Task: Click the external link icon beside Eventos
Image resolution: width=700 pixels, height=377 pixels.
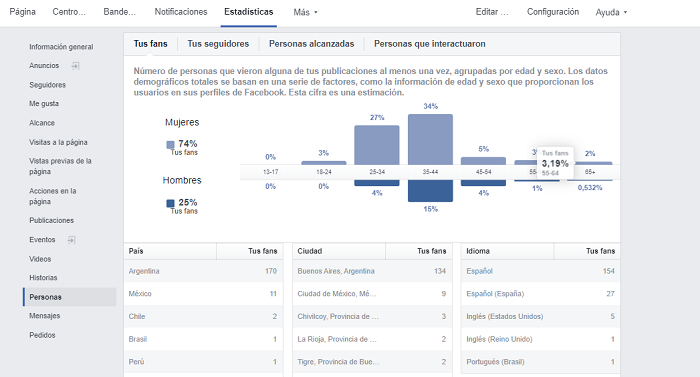Action: tap(71, 240)
